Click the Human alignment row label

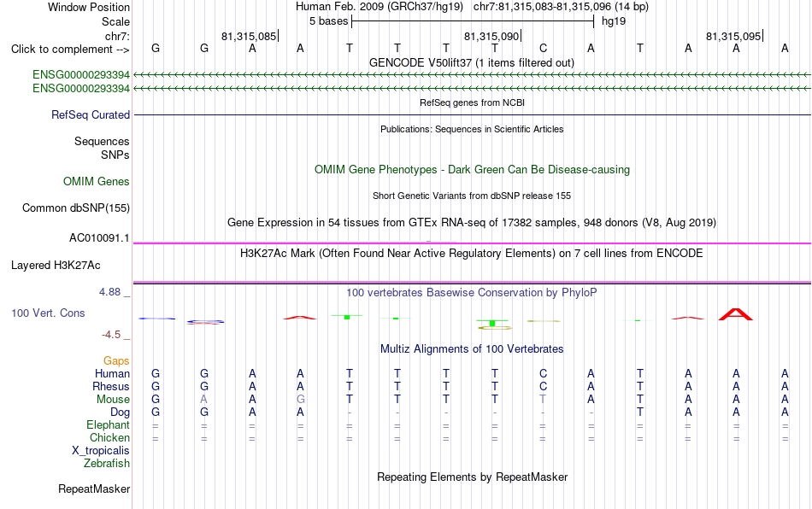112,373
